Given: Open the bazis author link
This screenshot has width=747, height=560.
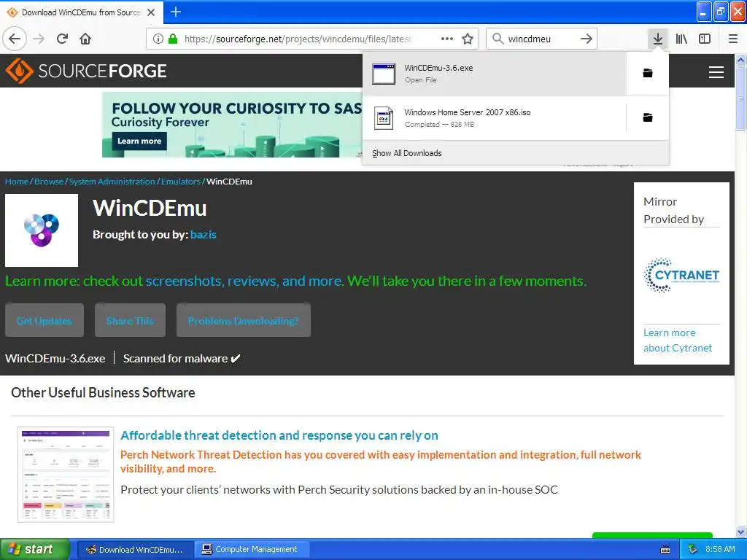Looking at the screenshot, I should 203,235.
